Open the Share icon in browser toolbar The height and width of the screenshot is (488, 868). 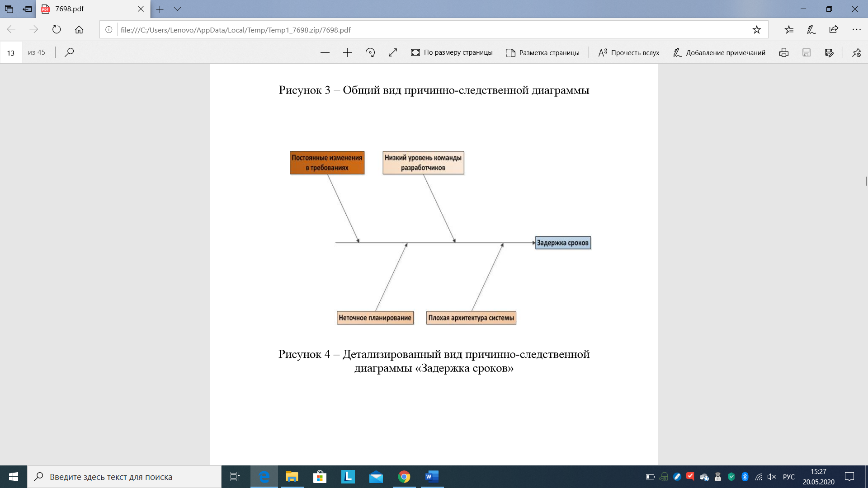point(834,30)
